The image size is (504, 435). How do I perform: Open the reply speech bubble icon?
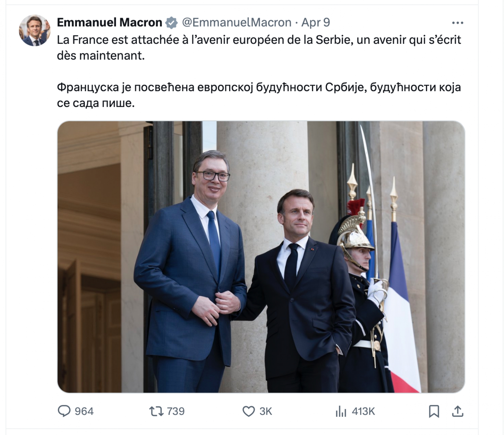(64, 411)
